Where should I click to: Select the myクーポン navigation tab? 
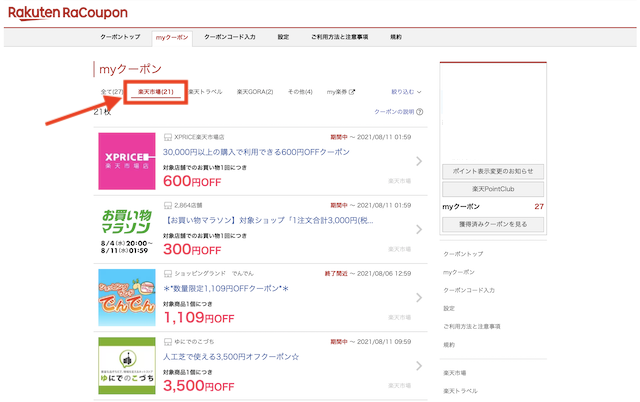(172, 38)
